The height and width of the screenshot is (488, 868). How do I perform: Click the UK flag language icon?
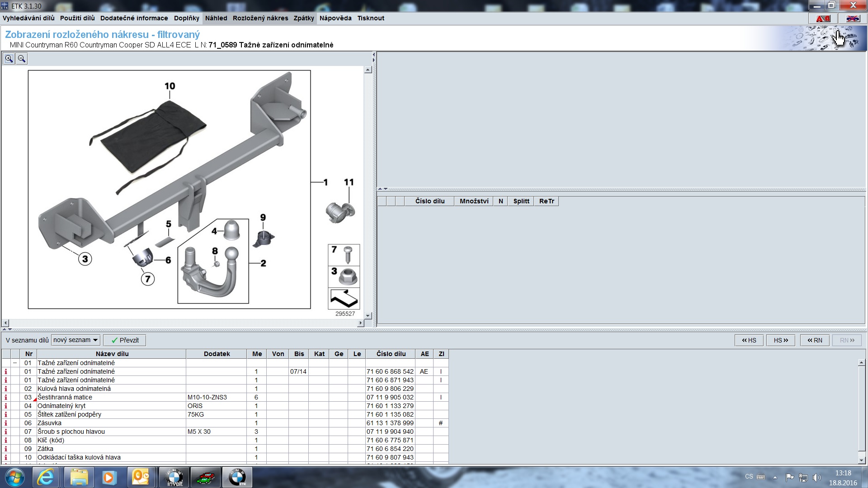pyautogui.click(x=853, y=19)
